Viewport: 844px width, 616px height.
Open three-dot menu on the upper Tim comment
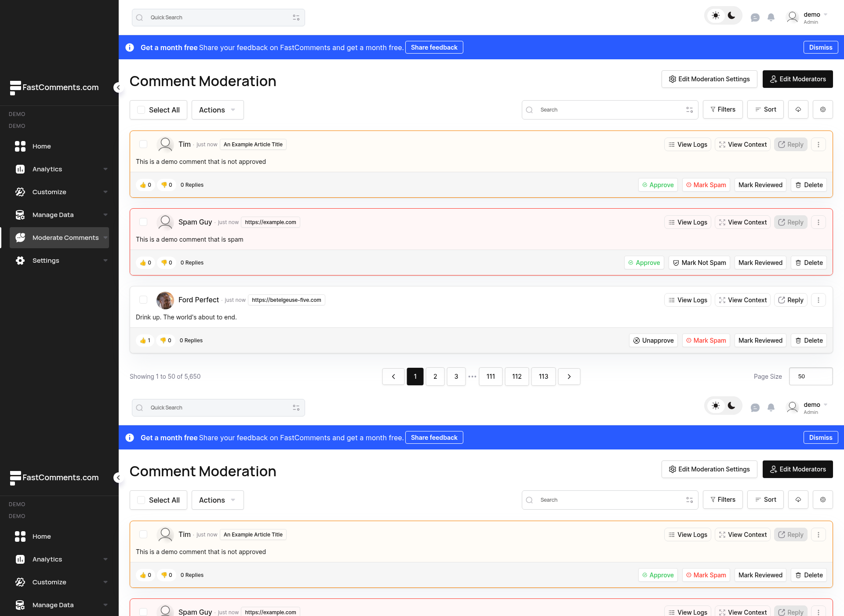[819, 145]
